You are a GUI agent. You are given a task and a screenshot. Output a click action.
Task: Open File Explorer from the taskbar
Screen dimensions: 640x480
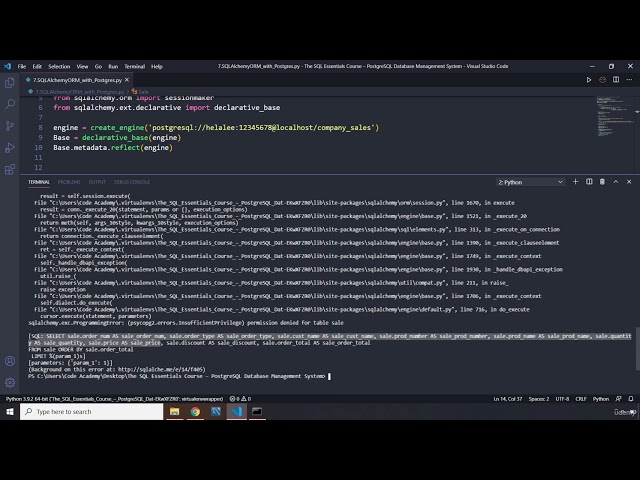[x=175, y=411]
